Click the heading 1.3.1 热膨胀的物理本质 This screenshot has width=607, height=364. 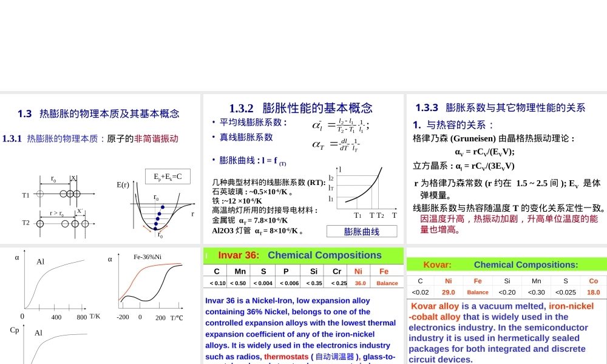[50, 139]
